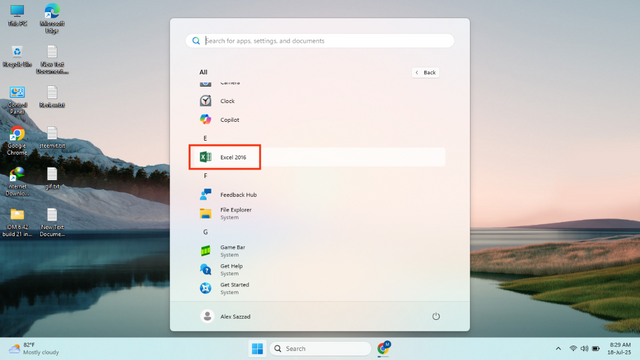Viewport: 640px width, 360px height.
Task: Select the Google Chrome desktop shortcut
Action: click(17, 141)
